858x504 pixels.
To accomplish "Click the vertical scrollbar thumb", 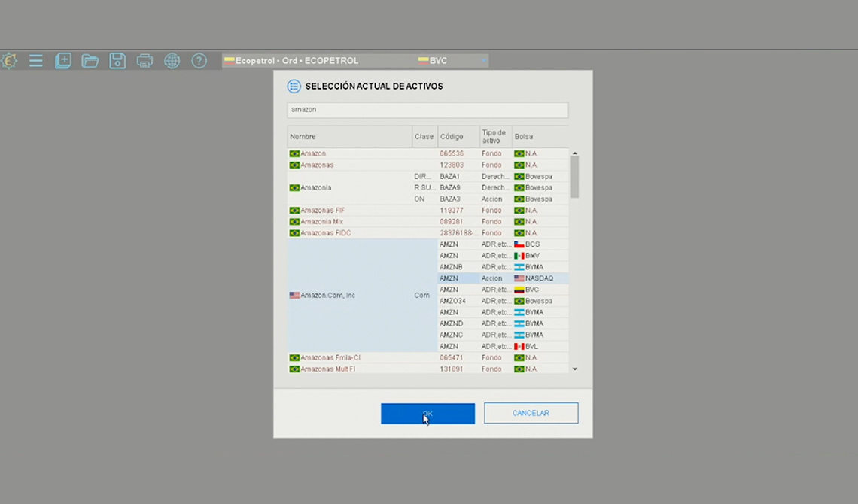I will [574, 177].
